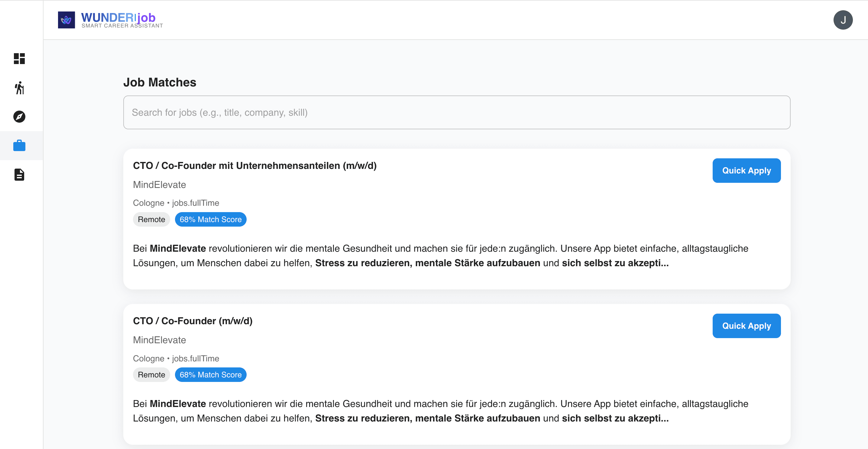The height and width of the screenshot is (449, 868).
Task: Open the explore compass icon
Action: point(19,117)
